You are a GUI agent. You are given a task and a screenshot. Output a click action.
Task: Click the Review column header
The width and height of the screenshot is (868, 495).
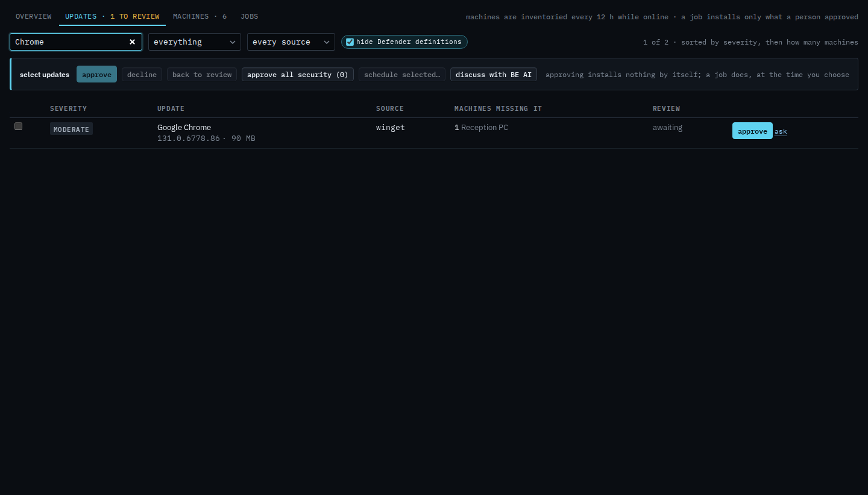[x=666, y=108]
